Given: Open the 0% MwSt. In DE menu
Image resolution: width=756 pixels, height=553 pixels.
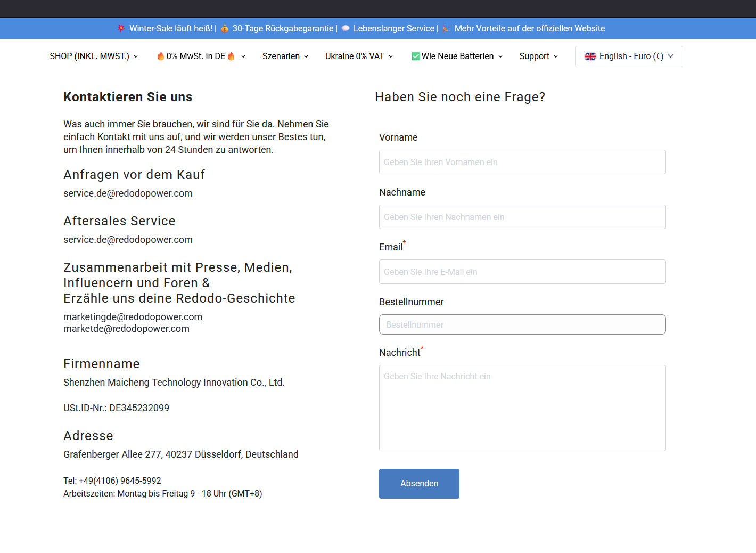Looking at the screenshot, I should pos(201,56).
